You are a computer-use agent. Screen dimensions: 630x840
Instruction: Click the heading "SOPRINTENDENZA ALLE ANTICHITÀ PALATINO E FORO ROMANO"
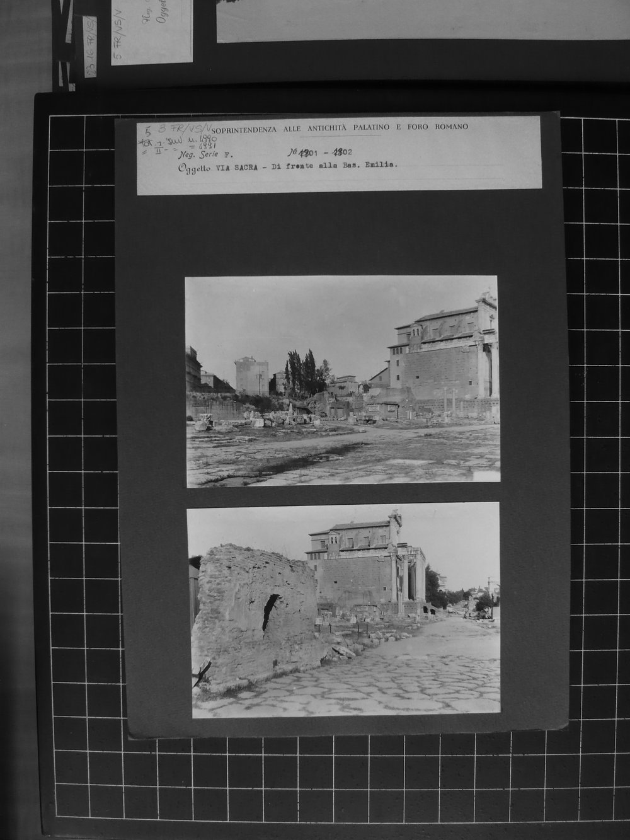tap(340, 128)
